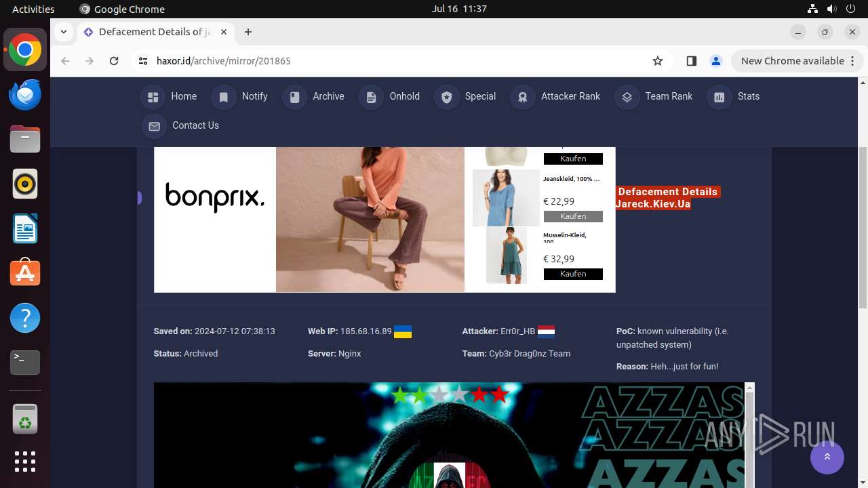This screenshot has width=868, height=488.
Task: Click the Musselin-Kleid product thumbnail
Action: click(x=507, y=255)
